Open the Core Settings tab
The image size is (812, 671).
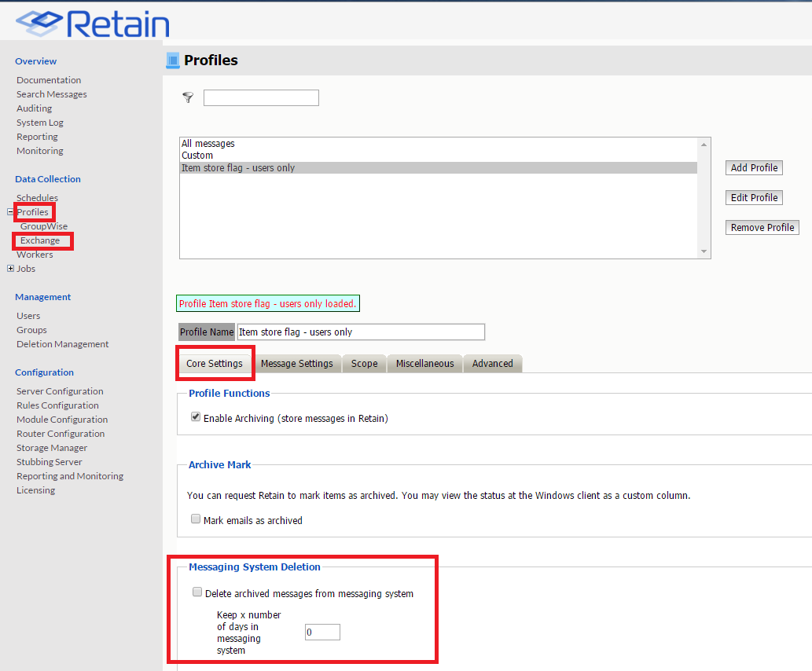tap(215, 364)
